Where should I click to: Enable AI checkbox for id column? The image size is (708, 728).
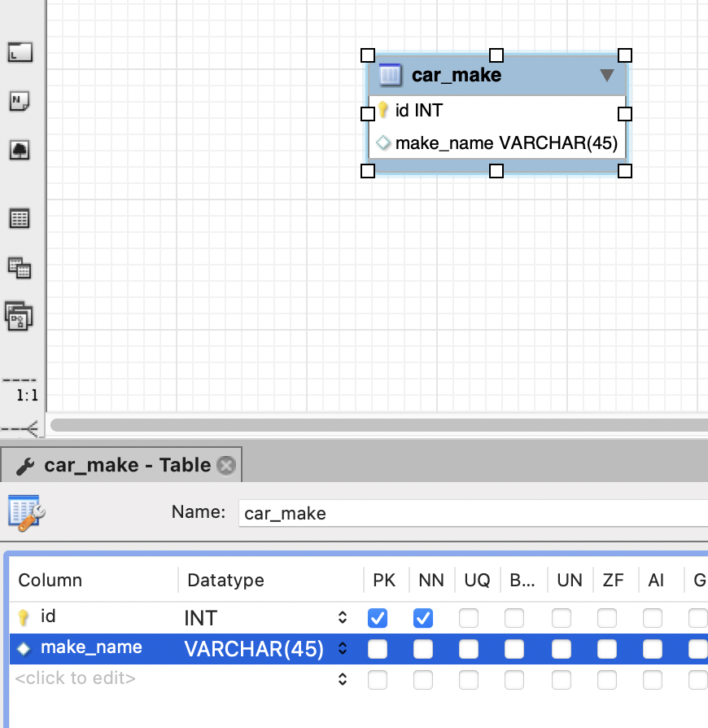coord(653,618)
